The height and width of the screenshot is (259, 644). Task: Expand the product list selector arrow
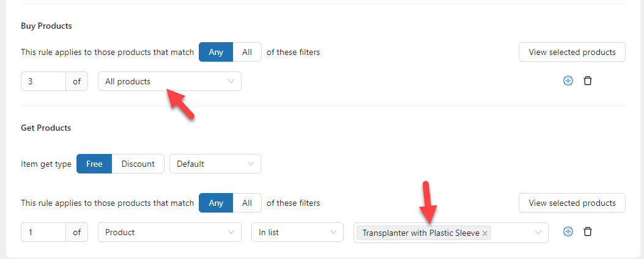(x=538, y=232)
